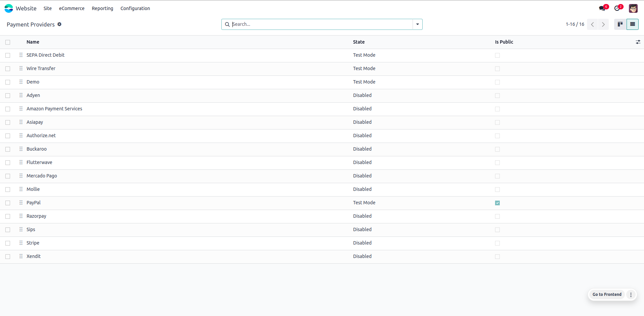Toggle Is Public checkbox for Demo
Image resolution: width=644 pixels, height=316 pixels.
point(497,82)
